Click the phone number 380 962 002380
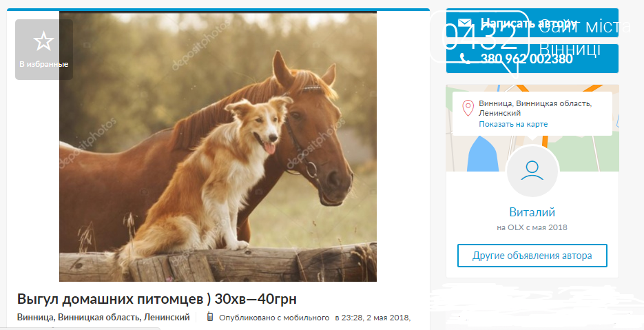 pyautogui.click(x=526, y=59)
